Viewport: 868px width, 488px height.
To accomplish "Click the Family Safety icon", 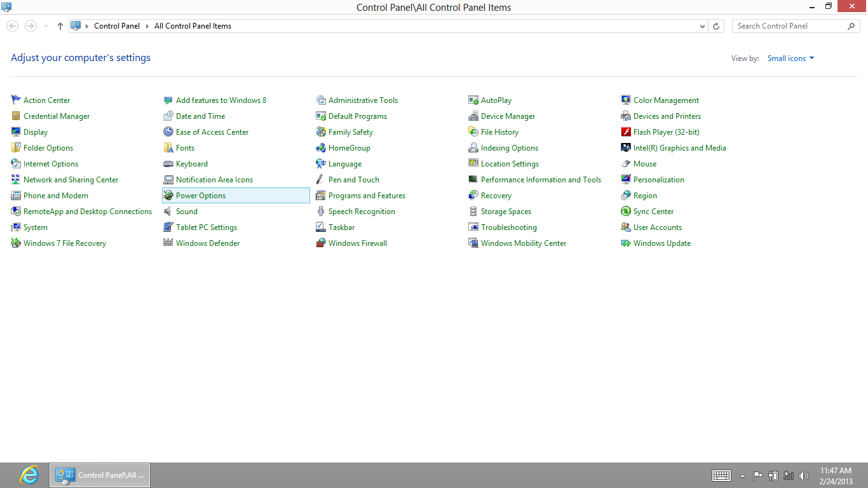I will click(321, 132).
